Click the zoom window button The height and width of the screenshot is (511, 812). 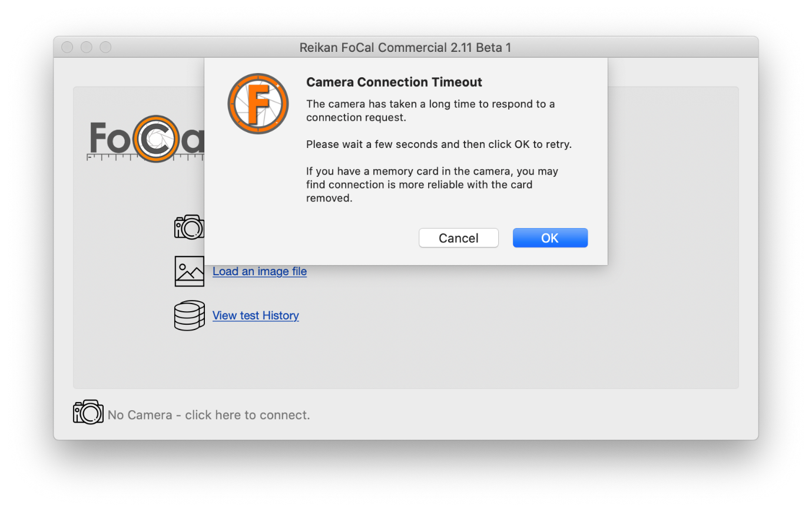pyautogui.click(x=105, y=47)
